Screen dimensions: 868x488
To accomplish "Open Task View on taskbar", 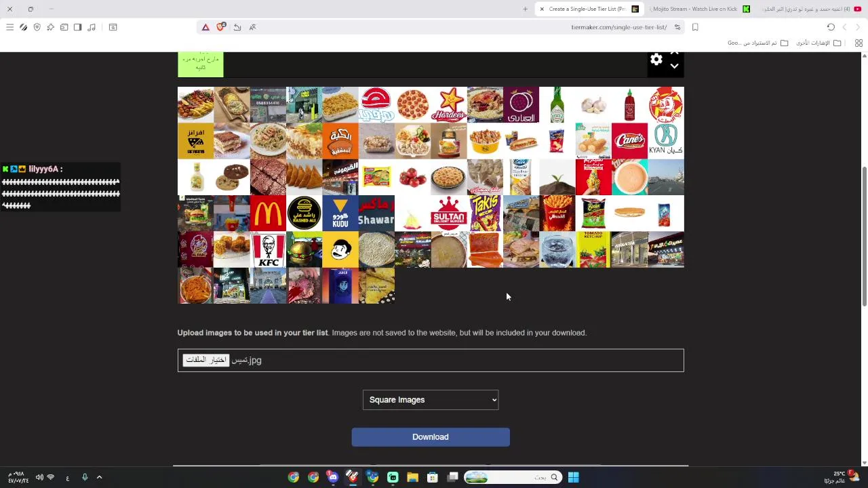I will click(x=452, y=477).
